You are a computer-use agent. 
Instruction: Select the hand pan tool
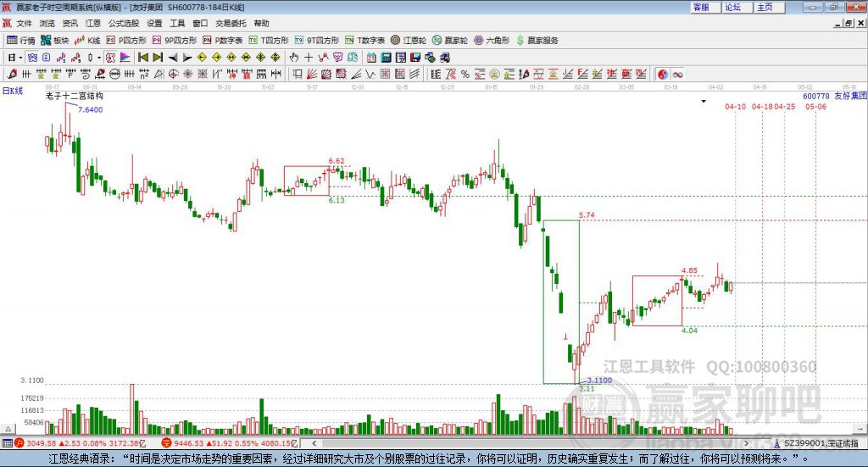[294, 58]
